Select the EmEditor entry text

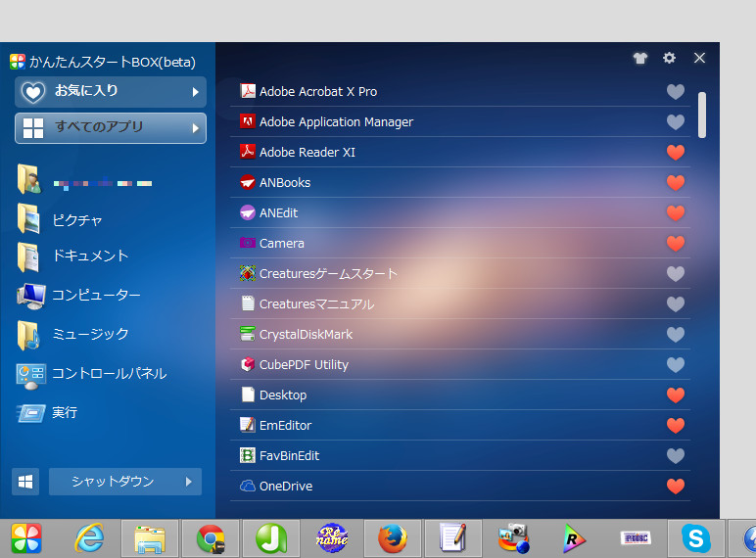tap(285, 426)
